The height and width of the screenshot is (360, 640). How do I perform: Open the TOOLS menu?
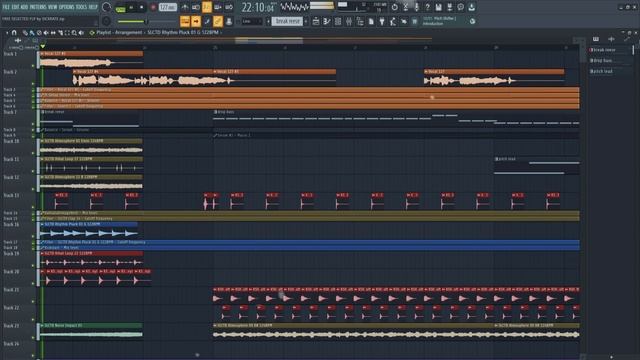pyautogui.click(x=82, y=7)
